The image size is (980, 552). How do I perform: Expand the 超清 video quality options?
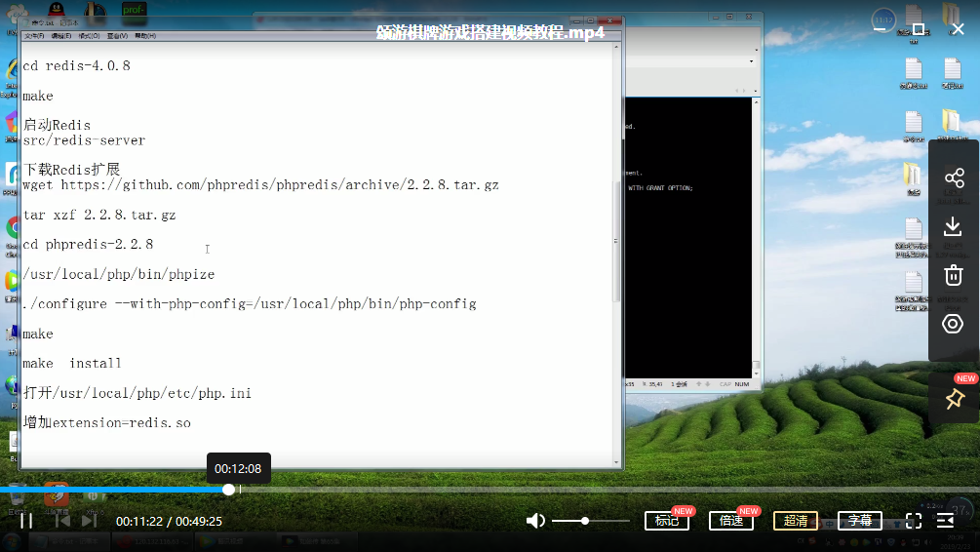(x=796, y=521)
